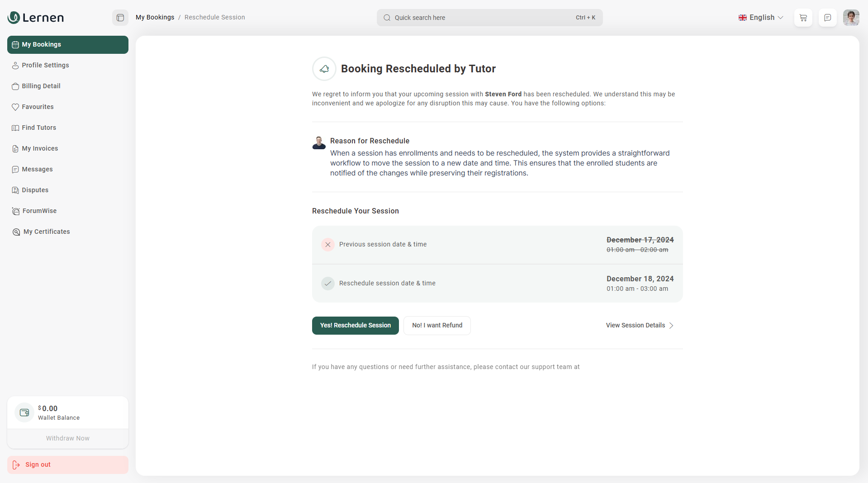This screenshot has height=483, width=868.
Task: Click the user profile avatar
Action: [x=851, y=18]
